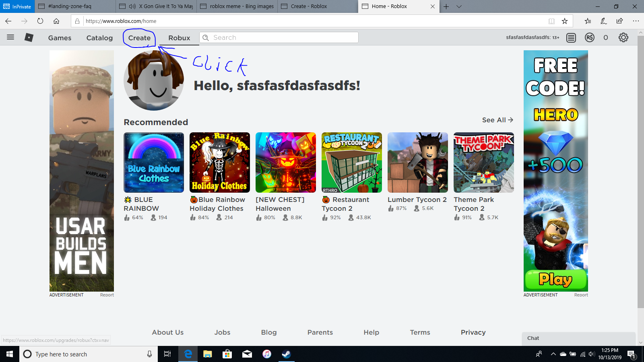Refresh the page
The height and width of the screenshot is (362, 644).
point(40,21)
